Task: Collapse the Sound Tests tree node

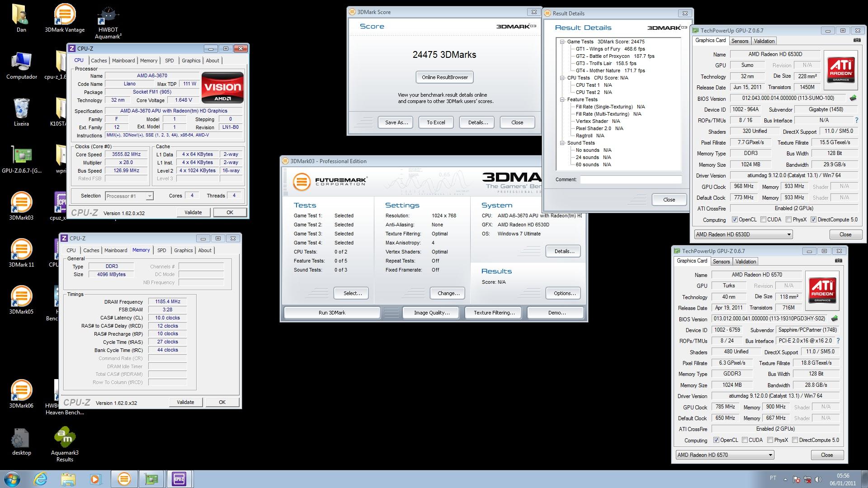Action: pos(562,143)
